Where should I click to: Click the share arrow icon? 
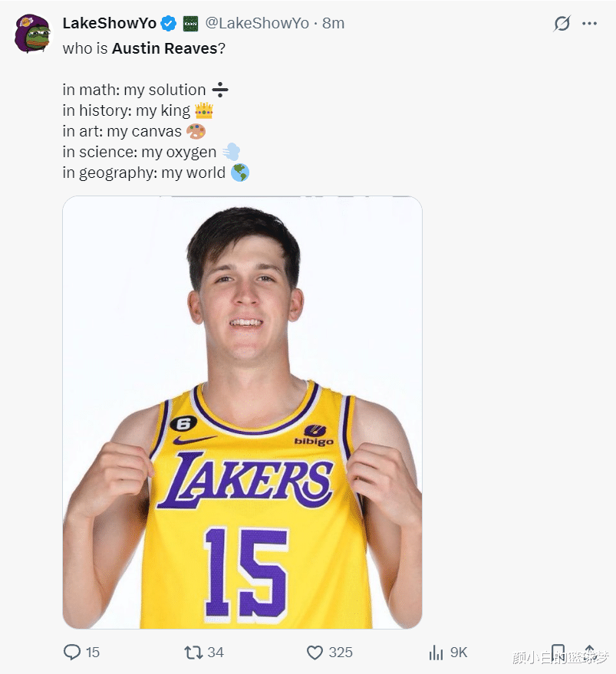590,652
